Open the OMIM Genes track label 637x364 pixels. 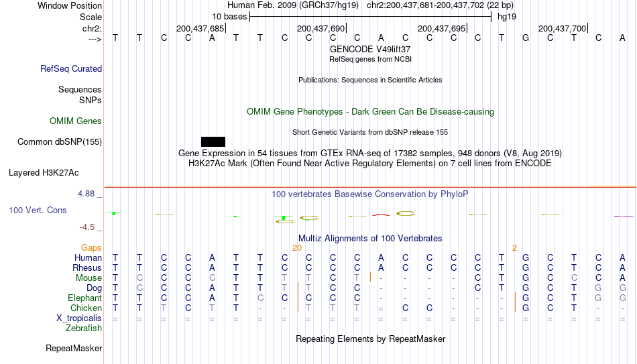point(76,121)
